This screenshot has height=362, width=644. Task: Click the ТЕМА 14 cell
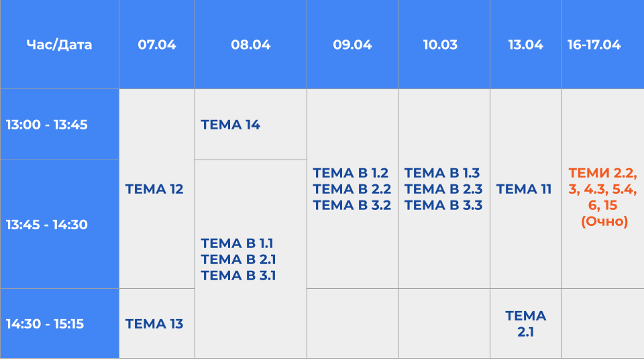coord(231,125)
